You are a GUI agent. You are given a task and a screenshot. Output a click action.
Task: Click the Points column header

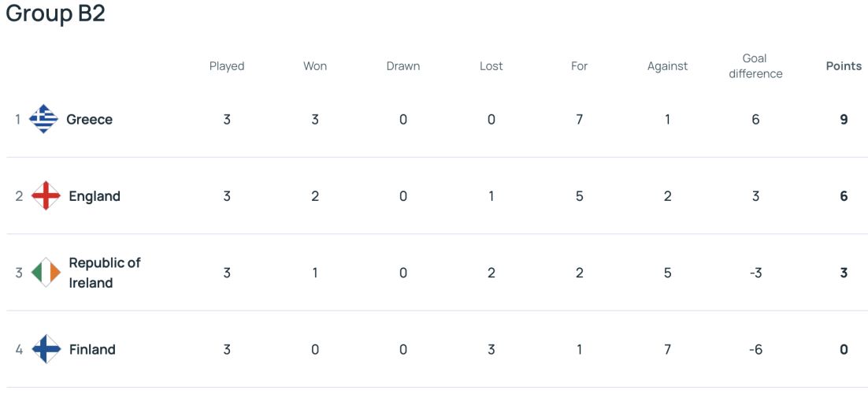click(844, 66)
